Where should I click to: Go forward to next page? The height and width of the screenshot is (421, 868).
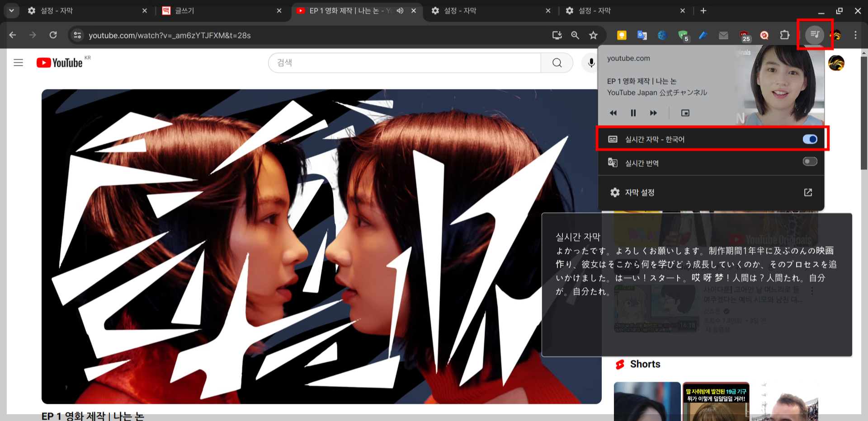coord(33,35)
